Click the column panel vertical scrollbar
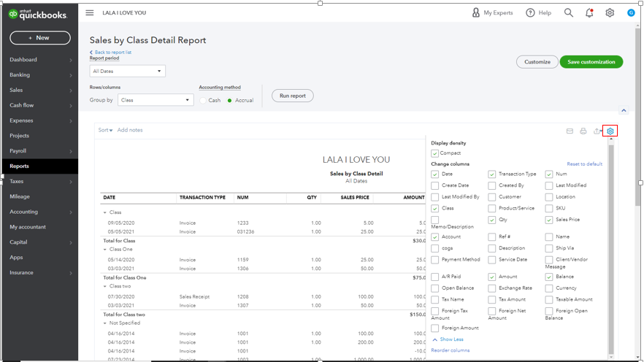The width and height of the screenshot is (644, 362). [611, 248]
